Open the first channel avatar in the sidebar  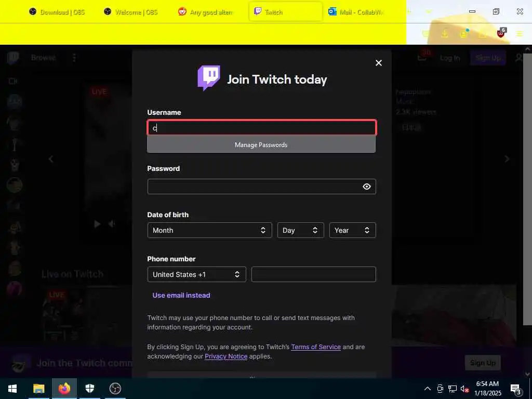[14, 101]
